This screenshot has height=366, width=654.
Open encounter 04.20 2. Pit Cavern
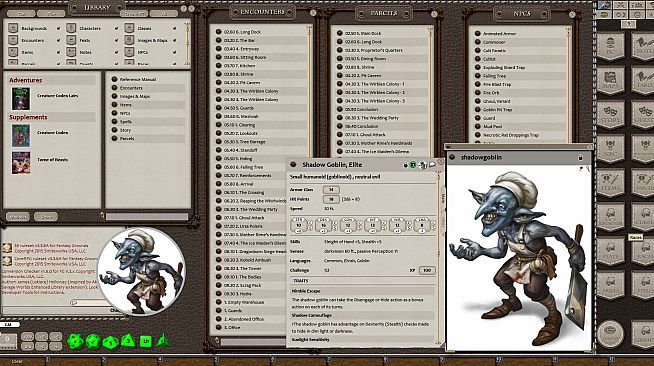point(261,83)
